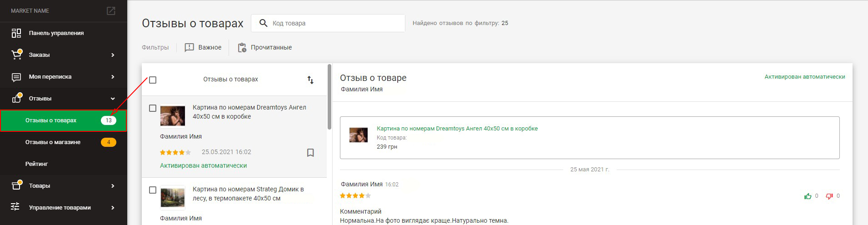Click the time 16:02 beside the reviewer name

pyautogui.click(x=392, y=185)
